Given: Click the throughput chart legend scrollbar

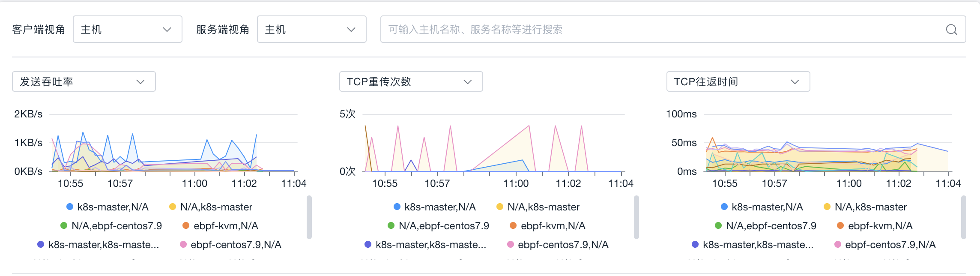Looking at the screenshot, I should point(309,217).
